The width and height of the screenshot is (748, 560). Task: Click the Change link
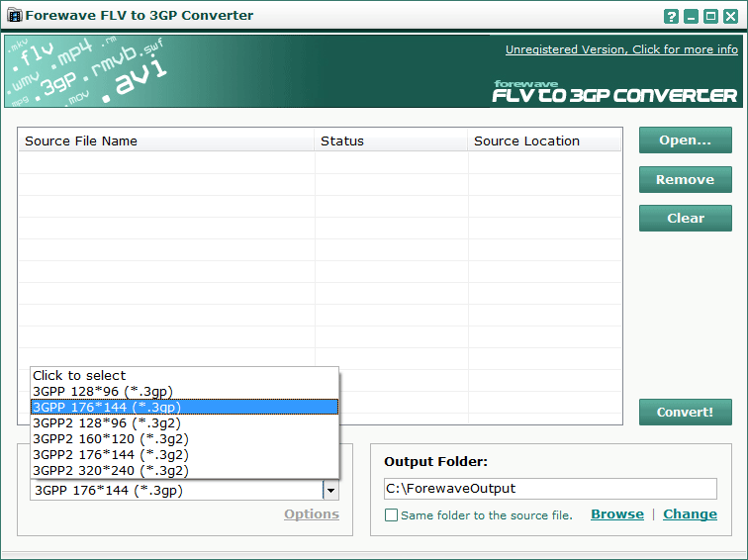pyautogui.click(x=690, y=514)
